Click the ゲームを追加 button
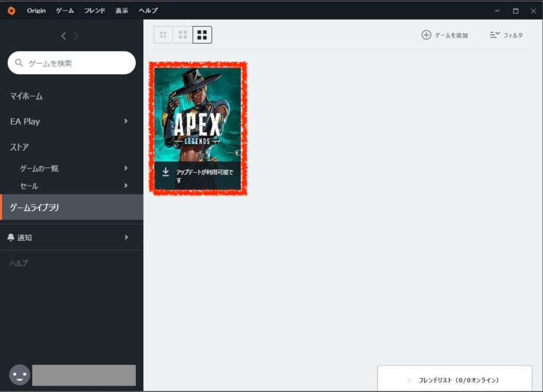The image size is (543, 392). point(445,35)
